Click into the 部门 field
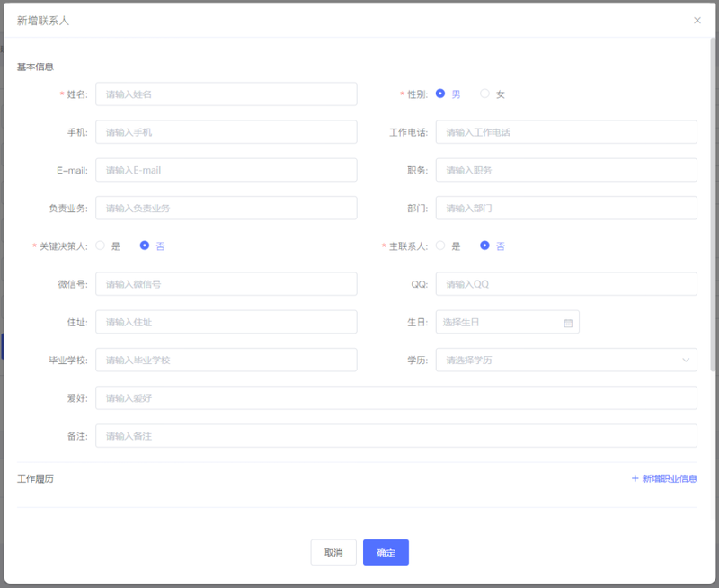 (x=566, y=209)
